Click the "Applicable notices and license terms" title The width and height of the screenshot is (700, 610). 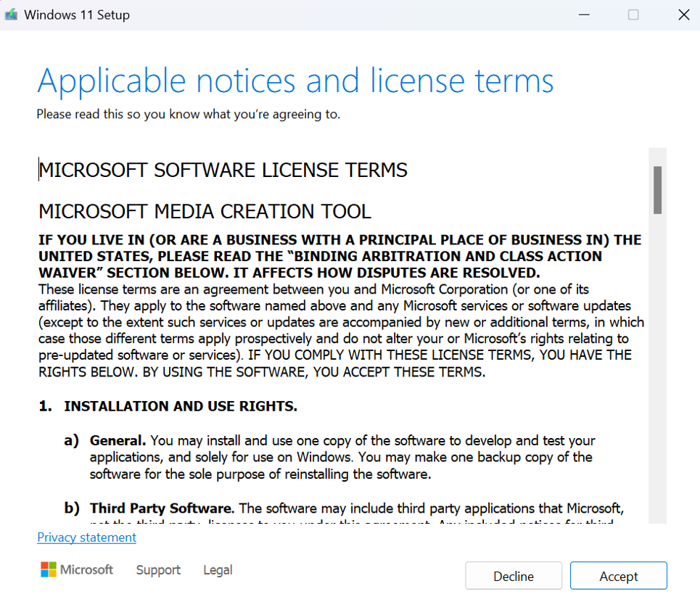(295, 81)
